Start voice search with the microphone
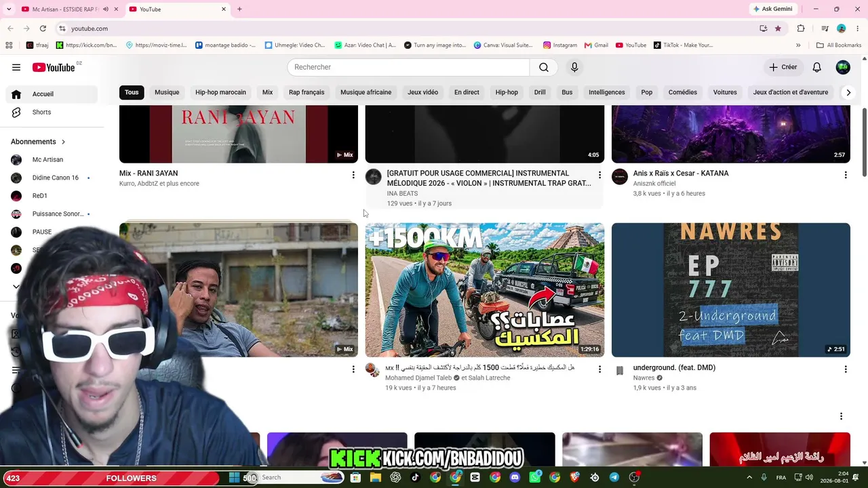The image size is (868, 488). 574,67
